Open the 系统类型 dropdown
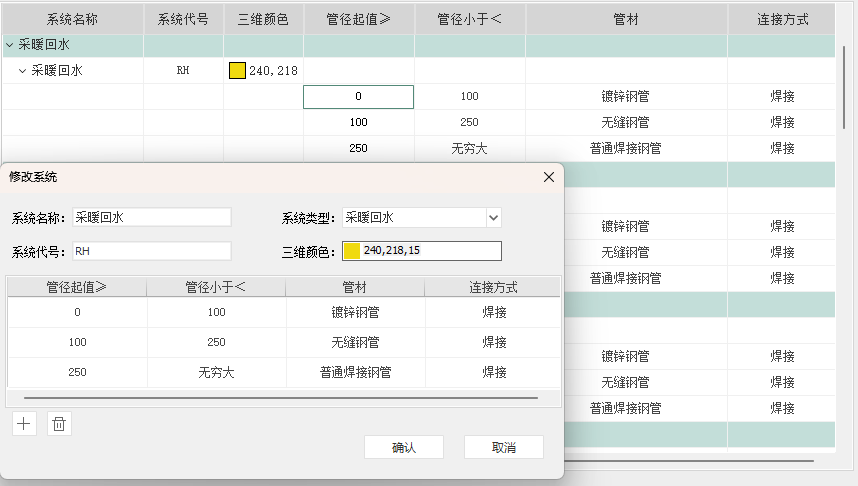Screen dimensions: 858x486 coord(493,217)
